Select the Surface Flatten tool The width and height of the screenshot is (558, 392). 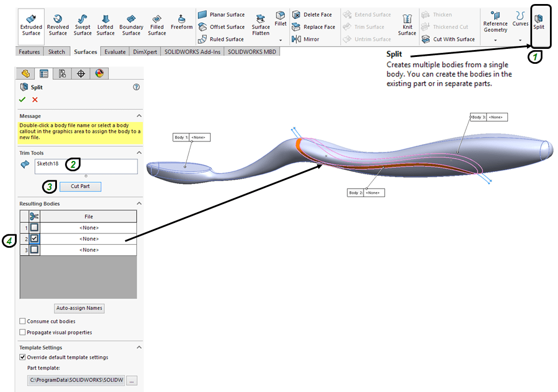pyautogui.click(x=261, y=25)
